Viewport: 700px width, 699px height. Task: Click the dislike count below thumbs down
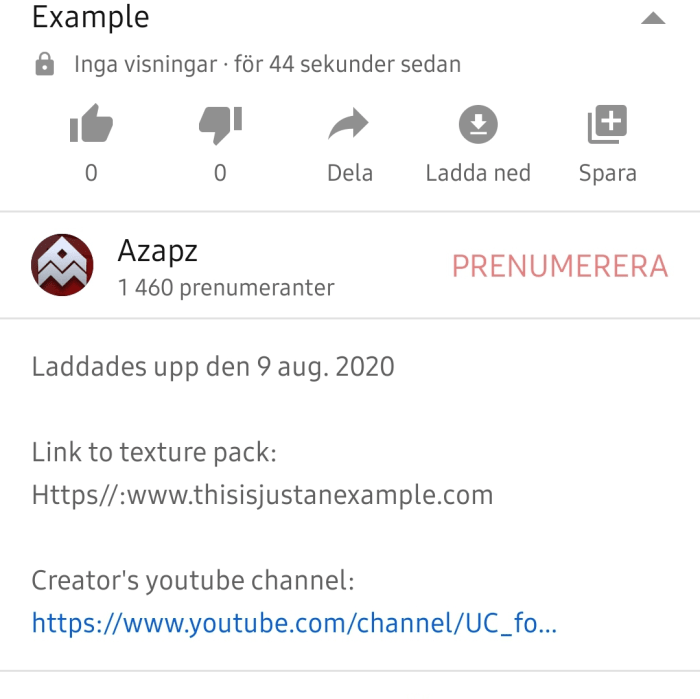[x=220, y=173]
